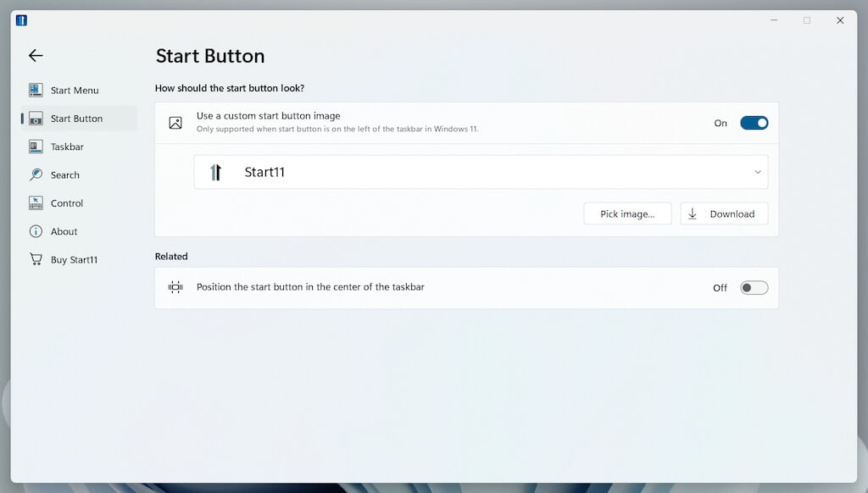
Task: Click 'Position the start button in the center' text
Action: coord(310,287)
